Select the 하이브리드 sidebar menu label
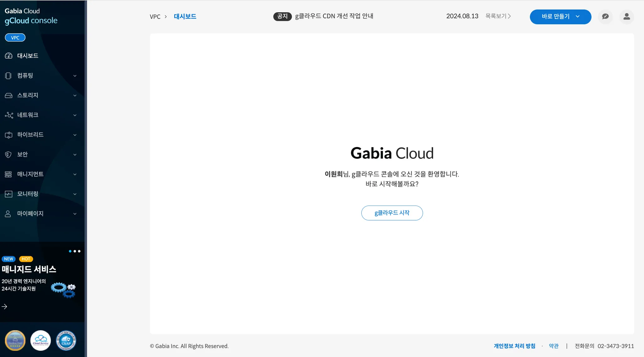The height and width of the screenshot is (357, 644). [30, 134]
